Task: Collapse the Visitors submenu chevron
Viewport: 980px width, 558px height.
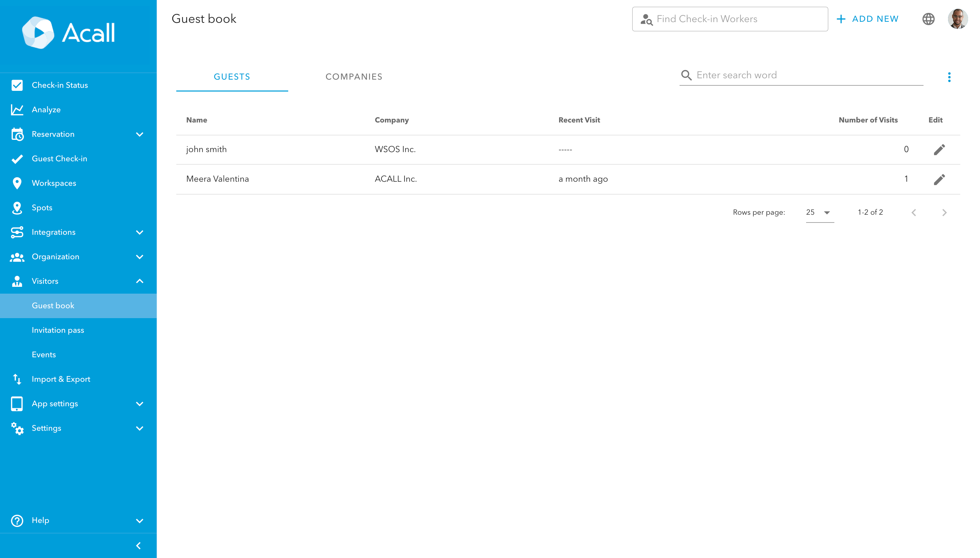Action: (140, 281)
